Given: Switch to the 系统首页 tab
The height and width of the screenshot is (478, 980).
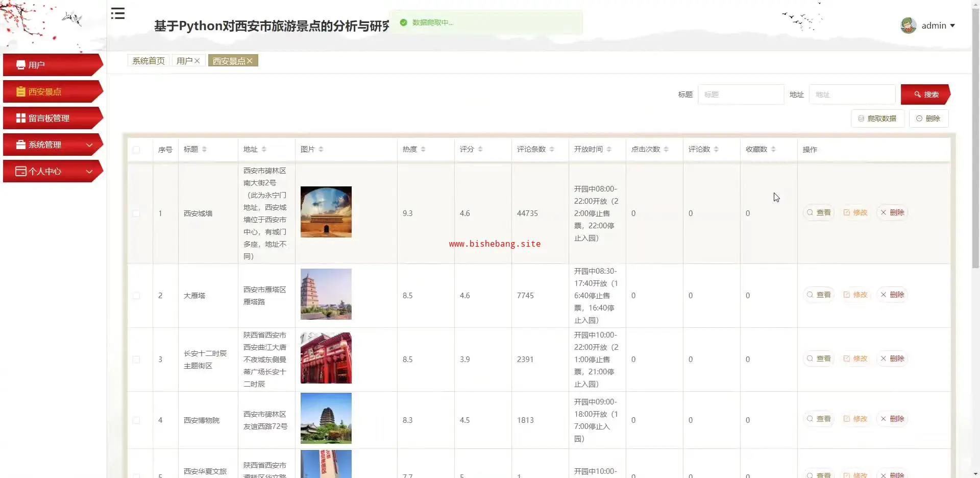Looking at the screenshot, I should pos(149,61).
